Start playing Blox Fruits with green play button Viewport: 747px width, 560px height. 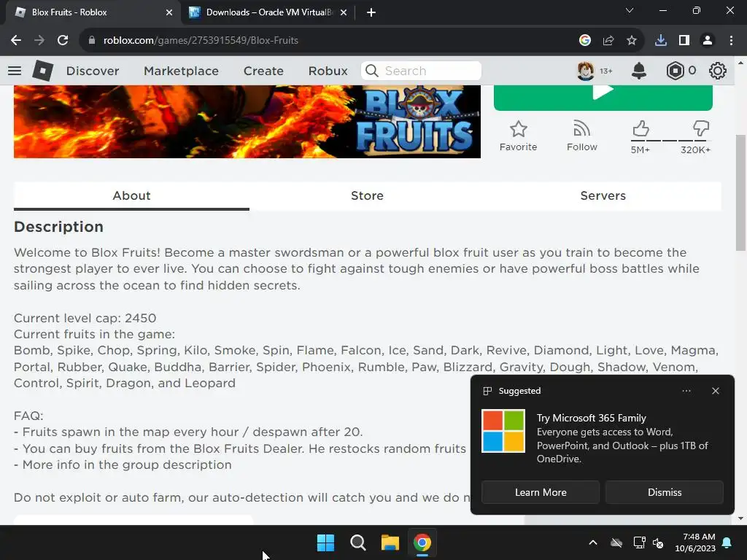[603, 98]
